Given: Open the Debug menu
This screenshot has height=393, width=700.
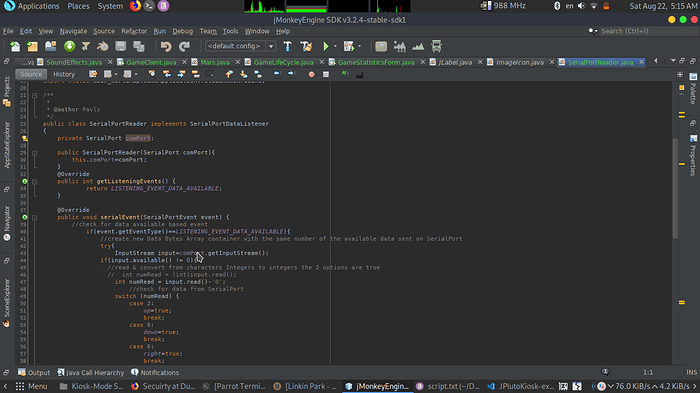Looking at the screenshot, I should pos(183,31).
